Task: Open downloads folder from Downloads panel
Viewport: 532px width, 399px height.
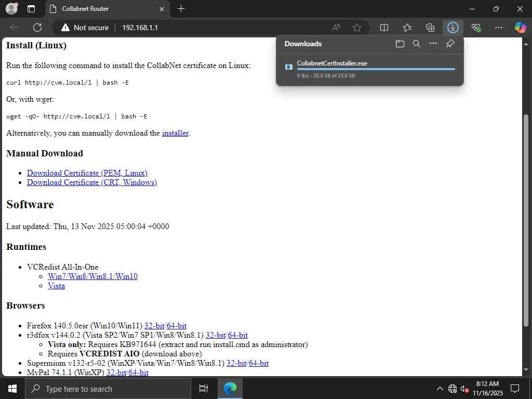Action: pyautogui.click(x=400, y=44)
